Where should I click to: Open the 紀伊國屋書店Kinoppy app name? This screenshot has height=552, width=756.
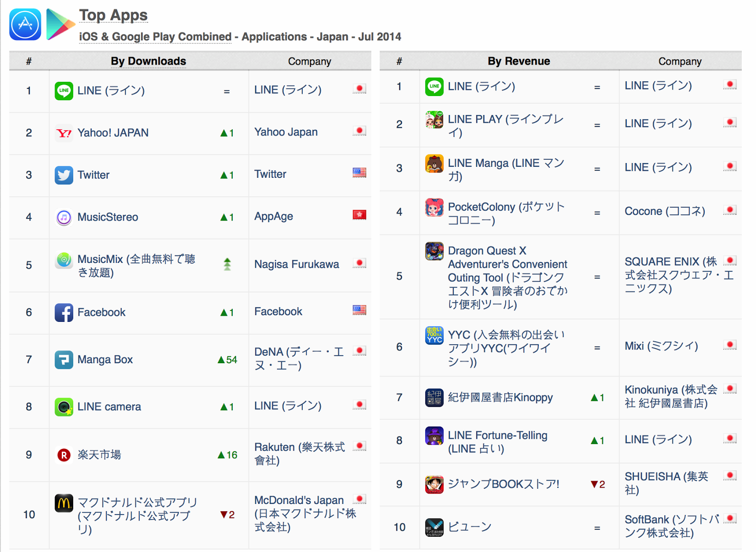500,397
